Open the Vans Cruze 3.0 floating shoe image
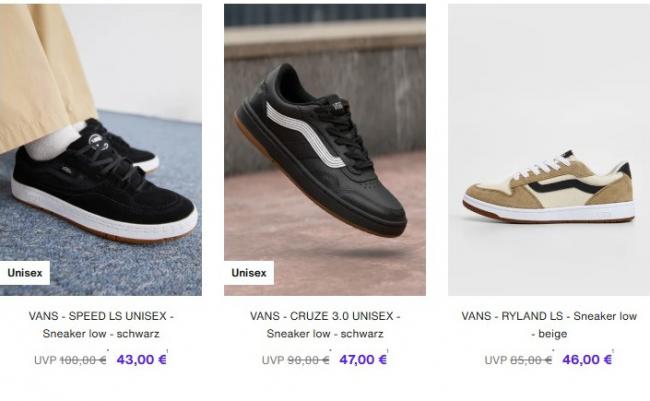This screenshot has height=401, width=650. coord(325,150)
